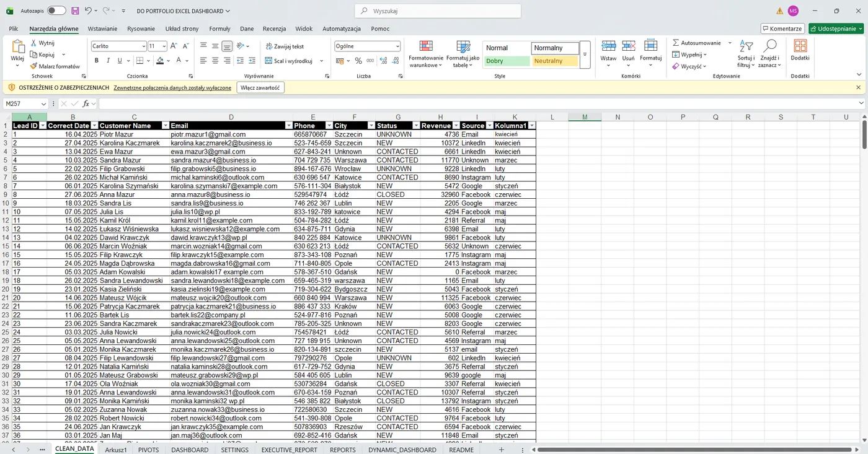Toggle Italic formatting
868x454 pixels.
[x=108, y=61]
